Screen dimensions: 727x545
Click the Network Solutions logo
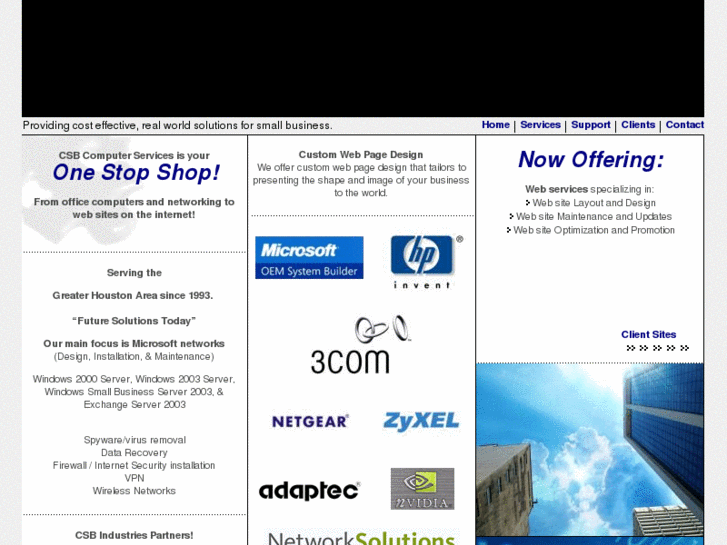tap(362, 537)
